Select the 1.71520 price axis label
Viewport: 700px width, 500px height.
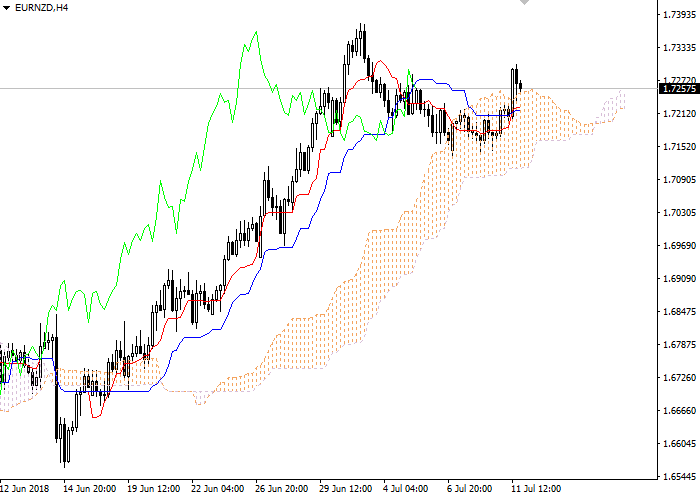coord(679,146)
